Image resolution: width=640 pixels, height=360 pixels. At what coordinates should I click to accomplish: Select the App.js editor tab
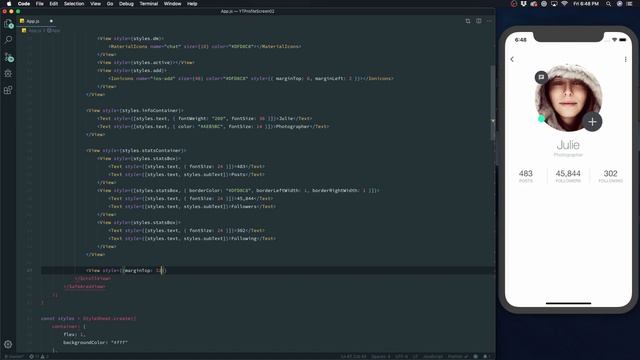(37, 21)
